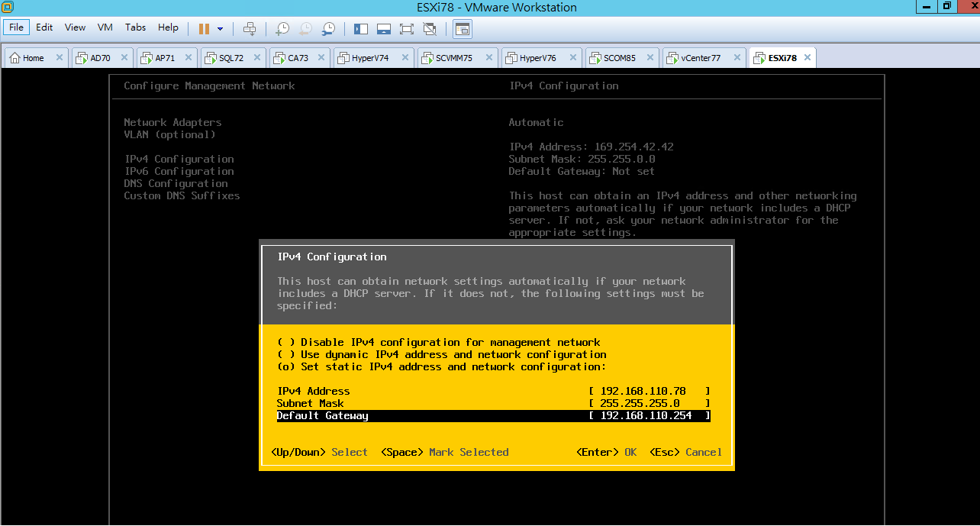Screen dimensions: 980x526
Task: Close the AD70 tab
Action: (x=125, y=58)
